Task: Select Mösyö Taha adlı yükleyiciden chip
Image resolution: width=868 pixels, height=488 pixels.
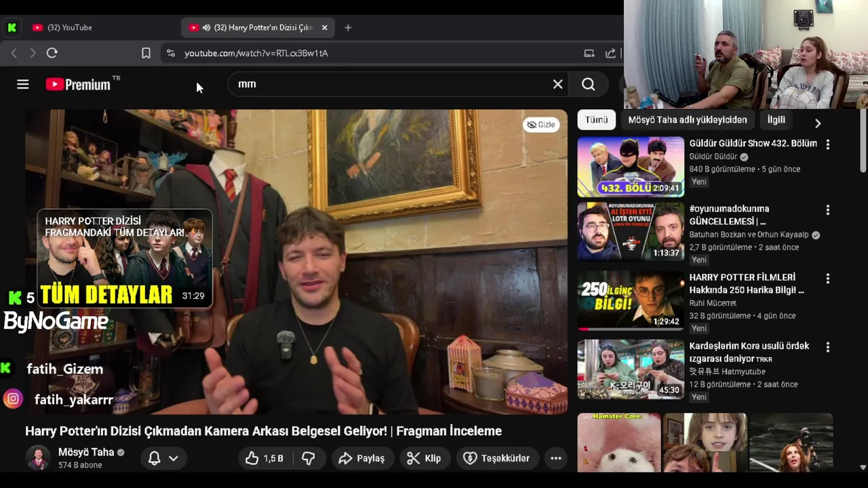Action: coord(688,120)
